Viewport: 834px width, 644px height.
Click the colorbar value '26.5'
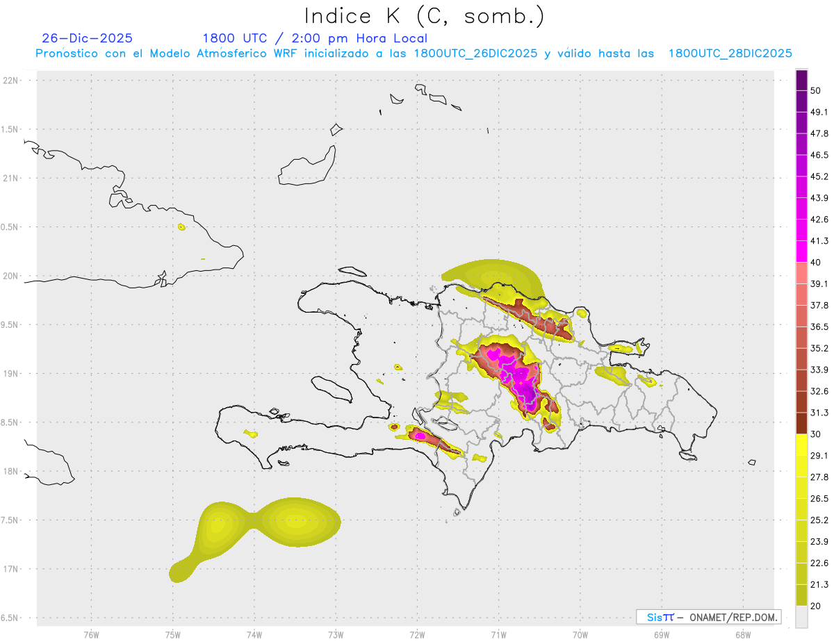pyautogui.click(x=819, y=499)
